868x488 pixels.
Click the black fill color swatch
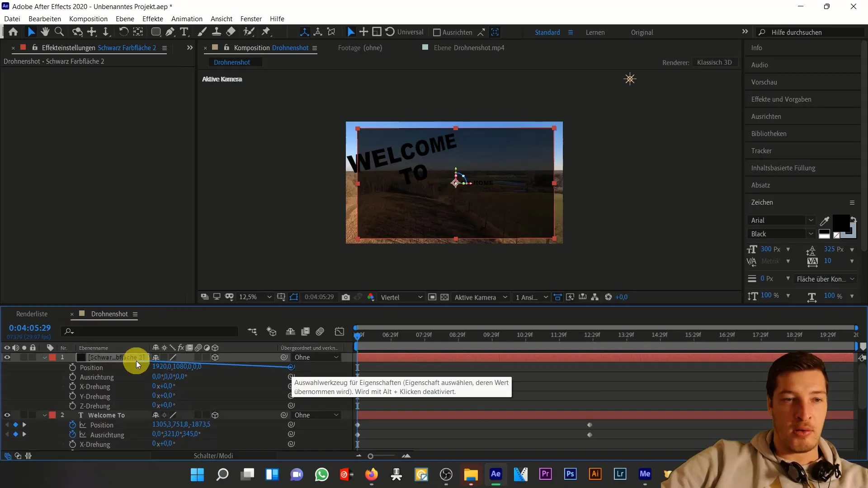(x=841, y=223)
